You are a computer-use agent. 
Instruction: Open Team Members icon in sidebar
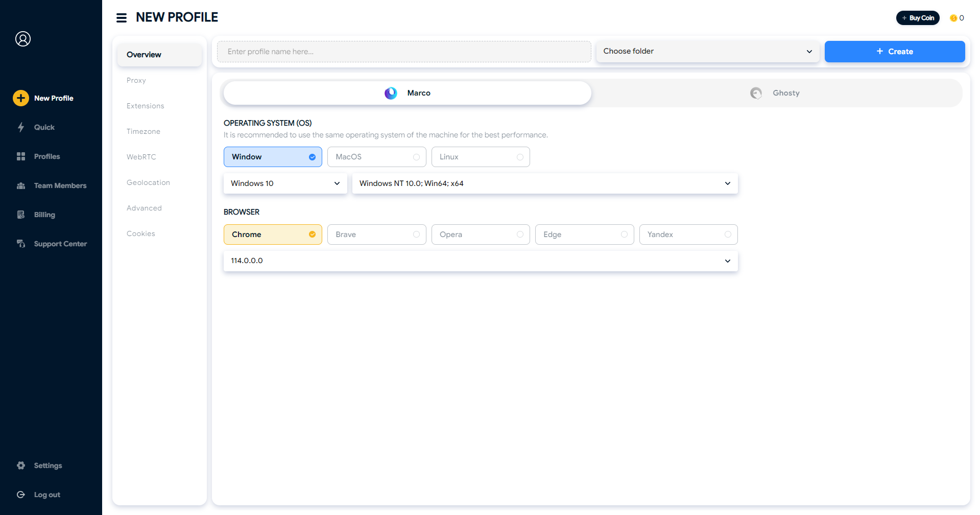pyautogui.click(x=21, y=185)
